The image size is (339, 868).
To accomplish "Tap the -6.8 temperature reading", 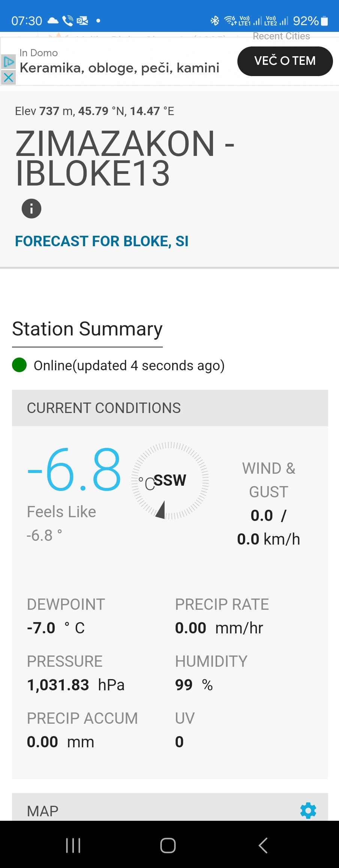I will (x=74, y=470).
